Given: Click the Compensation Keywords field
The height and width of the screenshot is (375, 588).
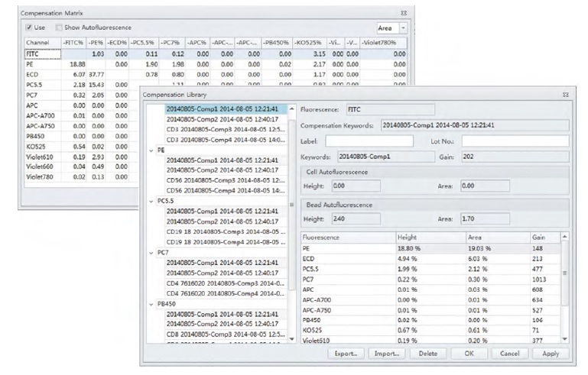Looking at the screenshot, I should tap(475, 125).
